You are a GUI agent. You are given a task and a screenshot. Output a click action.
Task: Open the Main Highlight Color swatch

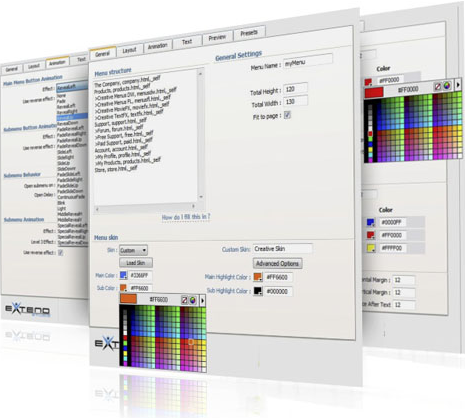[x=258, y=277]
